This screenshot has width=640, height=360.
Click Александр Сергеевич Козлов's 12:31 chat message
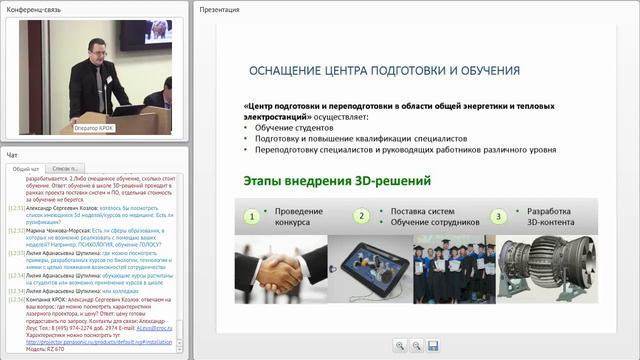click(92, 215)
